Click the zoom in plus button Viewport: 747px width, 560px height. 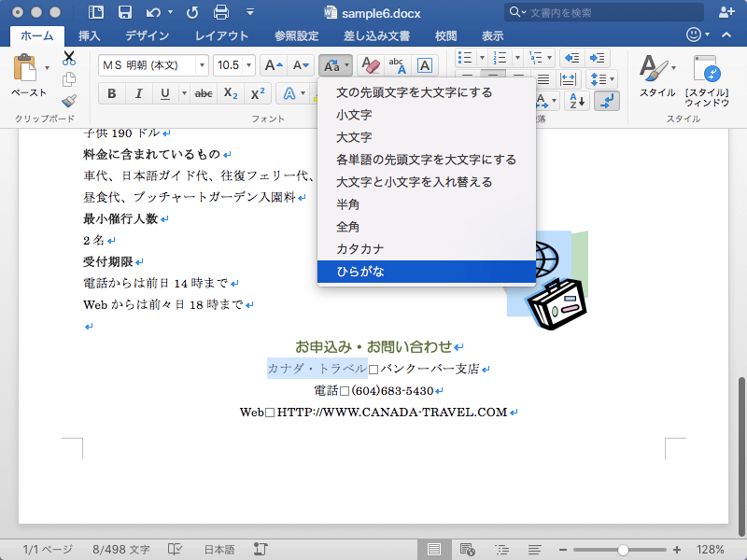tap(676, 550)
